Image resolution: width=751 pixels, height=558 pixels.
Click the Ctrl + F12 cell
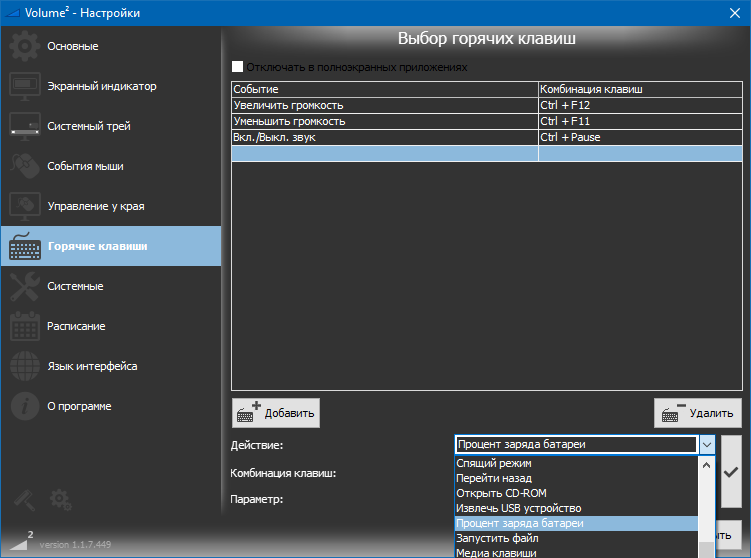coord(640,105)
